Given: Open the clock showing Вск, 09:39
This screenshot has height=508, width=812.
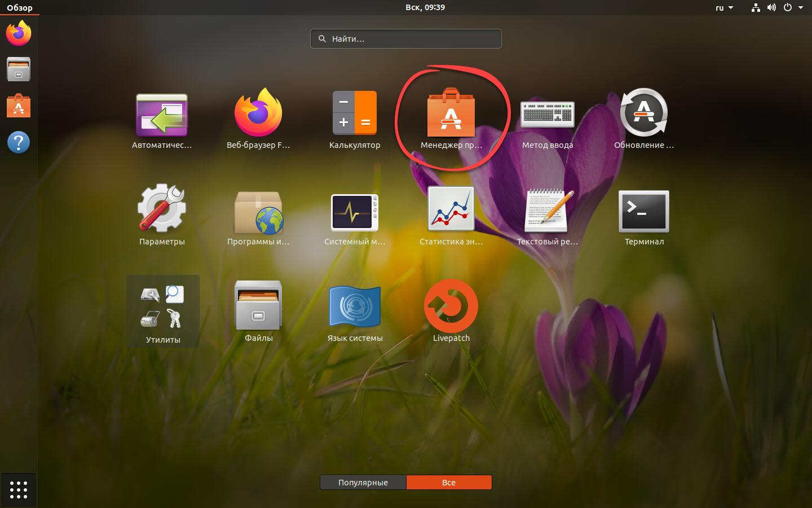Looking at the screenshot, I should [x=425, y=7].
